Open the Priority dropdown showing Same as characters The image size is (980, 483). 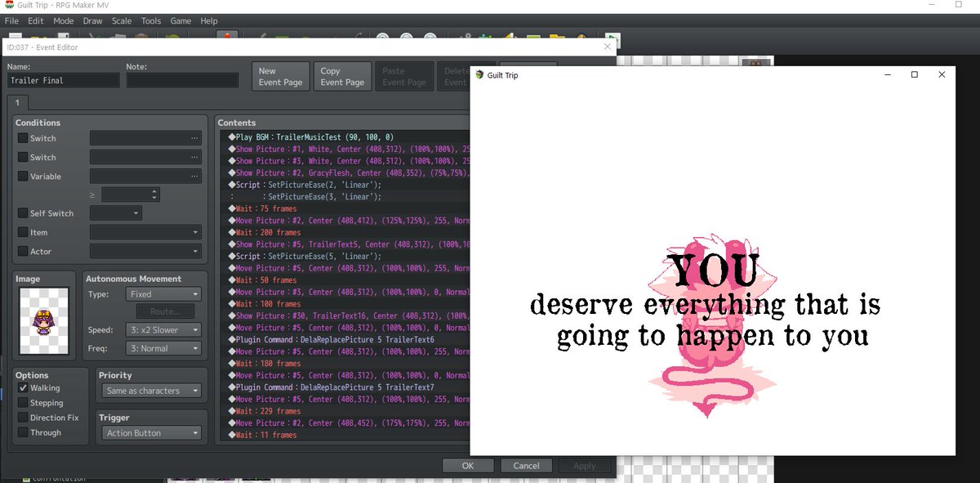pos(153,391)
